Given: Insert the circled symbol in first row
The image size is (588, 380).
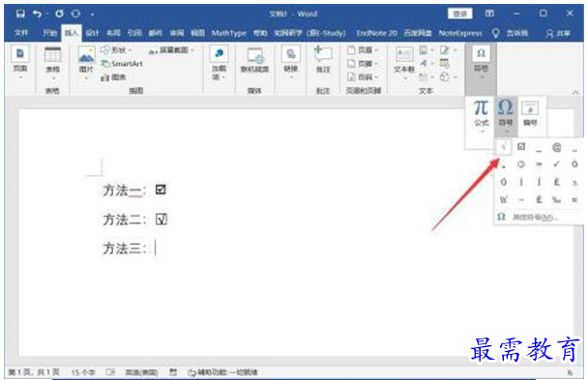Looking at the screenshot, I should [x=556, y=147].
